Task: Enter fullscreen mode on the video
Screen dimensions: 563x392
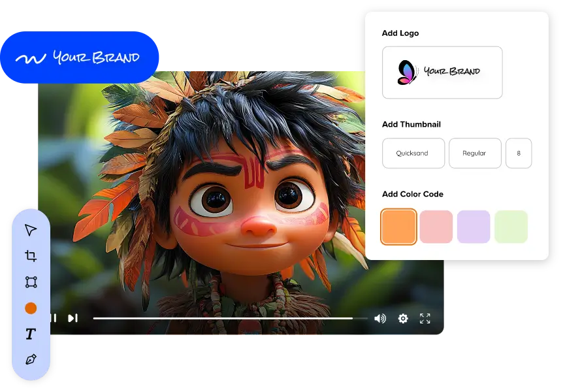Action: point(425,318)
